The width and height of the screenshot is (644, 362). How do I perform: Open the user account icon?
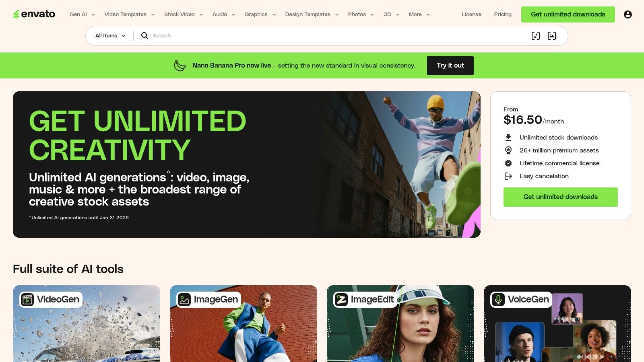pos(628,14)
